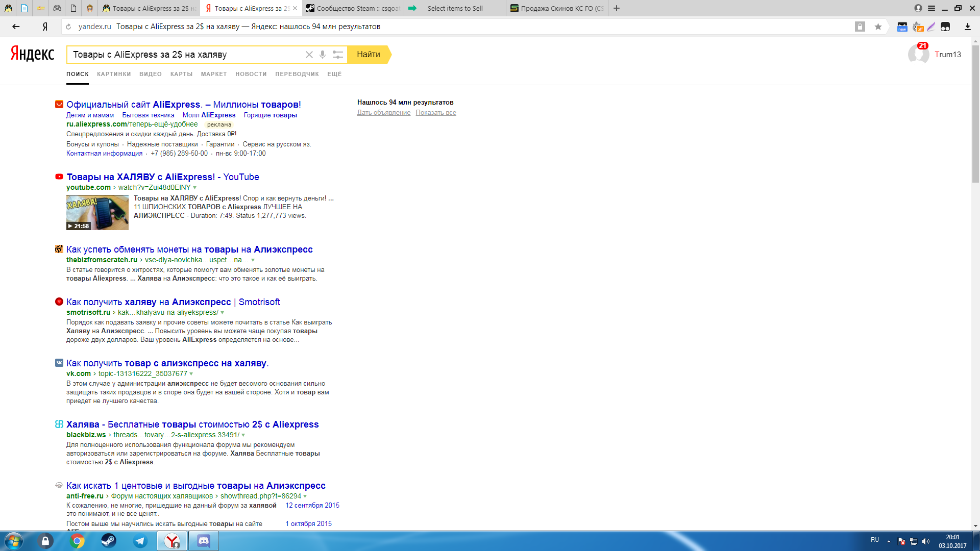
Task: Expand options arrow for thebizfromscratch.ru result
Action: pos(253,260)
